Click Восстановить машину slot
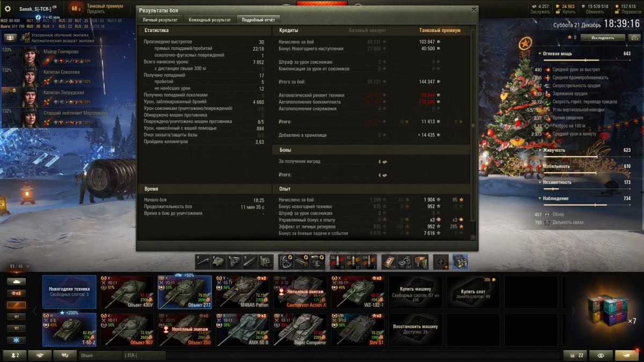Image resolution: width=644 pixels, height=362 pixels. pyautogui.click(x=415, y=329)
